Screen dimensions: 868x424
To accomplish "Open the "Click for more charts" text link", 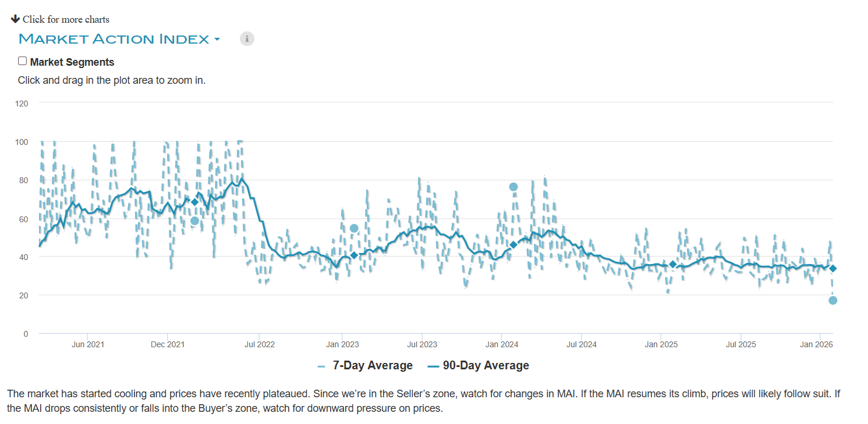I will [x=66, y=19].
